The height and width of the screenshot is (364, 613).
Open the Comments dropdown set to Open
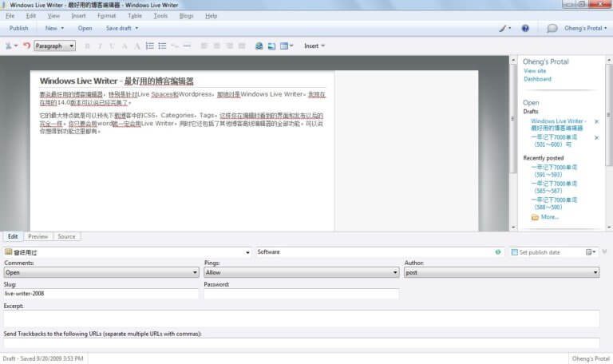click(101, 272)
